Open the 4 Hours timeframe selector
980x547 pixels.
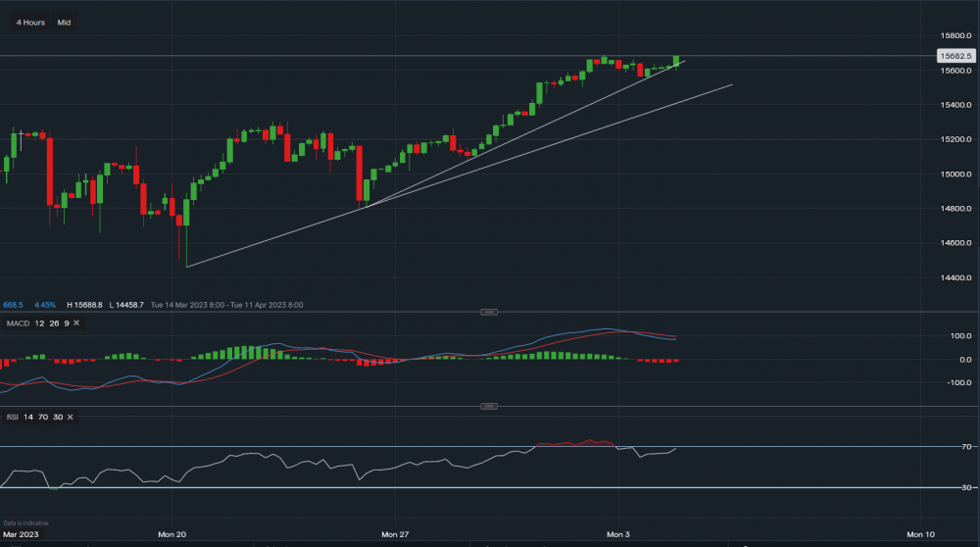coord(30,23)
